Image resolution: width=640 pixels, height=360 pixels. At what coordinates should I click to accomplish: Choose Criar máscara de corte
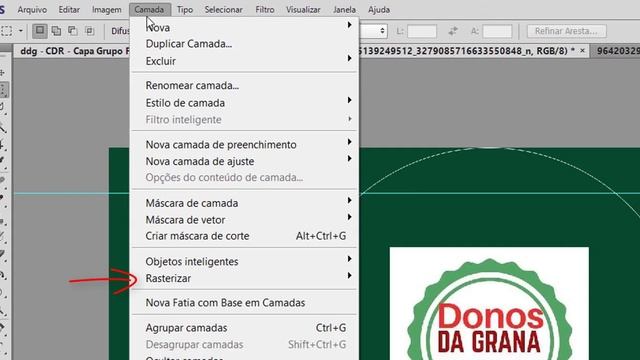244,236
